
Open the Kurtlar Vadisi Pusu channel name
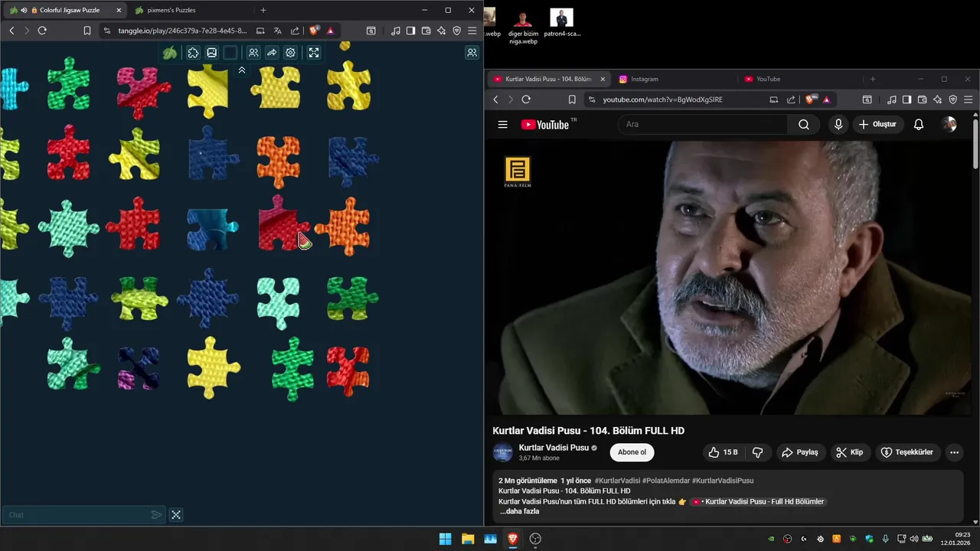pos(554,448)
